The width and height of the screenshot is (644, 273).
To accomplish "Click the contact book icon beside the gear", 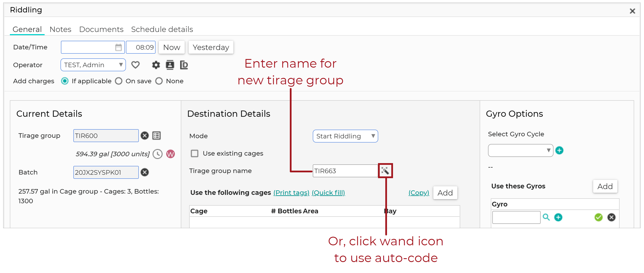I will click(170, 65).
